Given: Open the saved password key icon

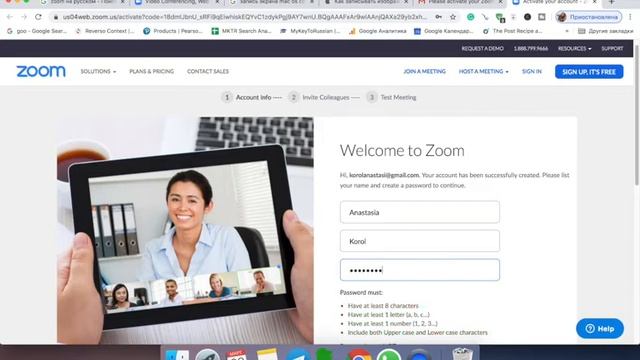Looking at the screenshot, I should [438, 17].
